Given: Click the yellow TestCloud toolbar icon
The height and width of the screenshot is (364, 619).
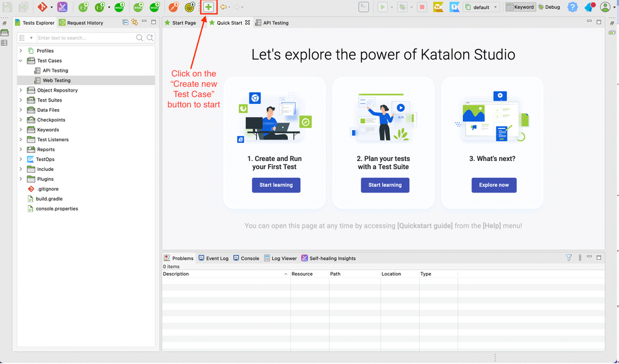Looking at the screenshot, I should point(438,7).
